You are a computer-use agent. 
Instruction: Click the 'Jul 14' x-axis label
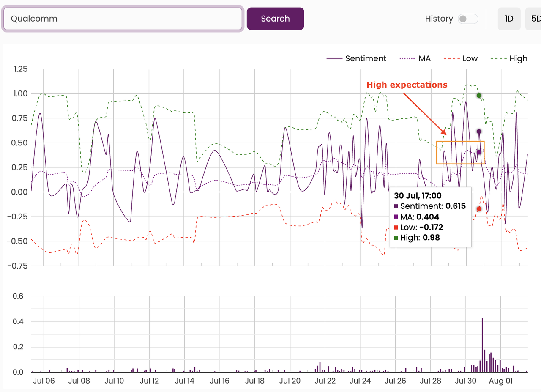tap(184, 381)
